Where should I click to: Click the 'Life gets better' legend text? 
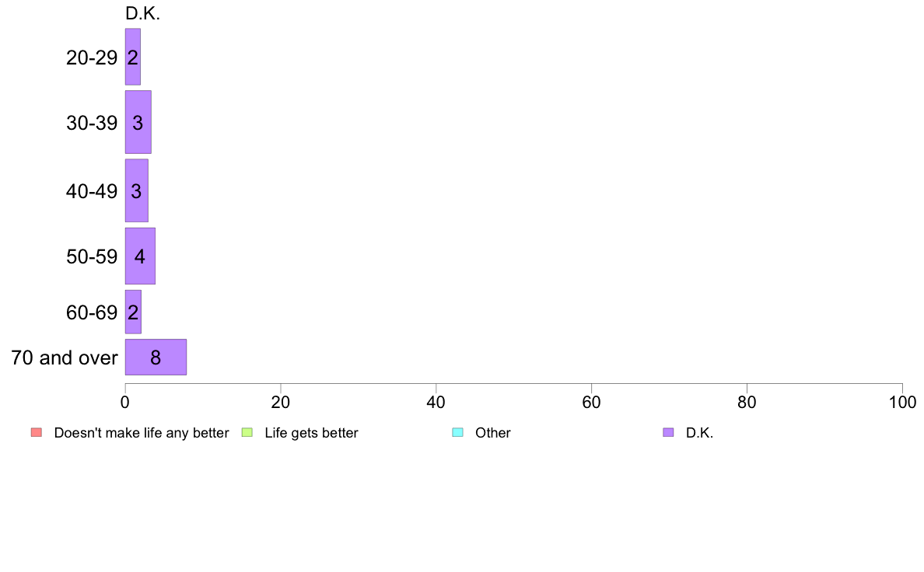[311, 433]
